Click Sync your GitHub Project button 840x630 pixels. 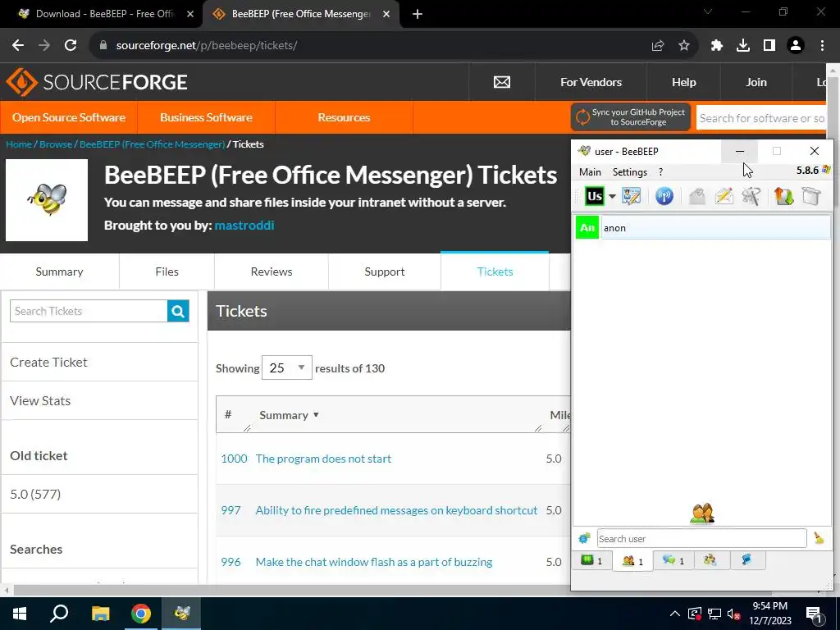(x=631, y=116)
